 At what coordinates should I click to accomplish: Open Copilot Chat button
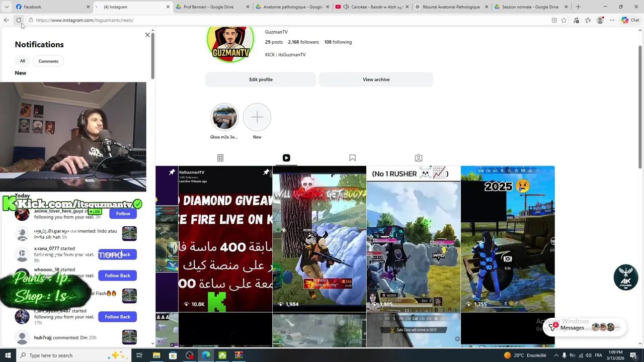pyautogui.click(x=630, y=20)
